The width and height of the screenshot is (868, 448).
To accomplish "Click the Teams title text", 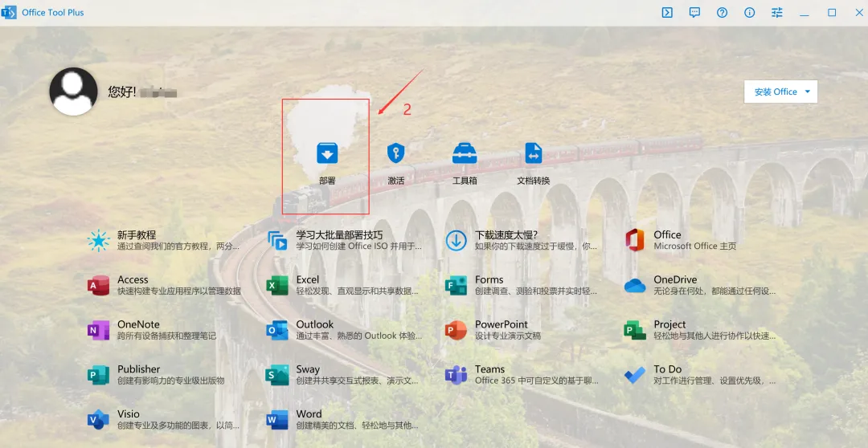I will tap(490, 369).
